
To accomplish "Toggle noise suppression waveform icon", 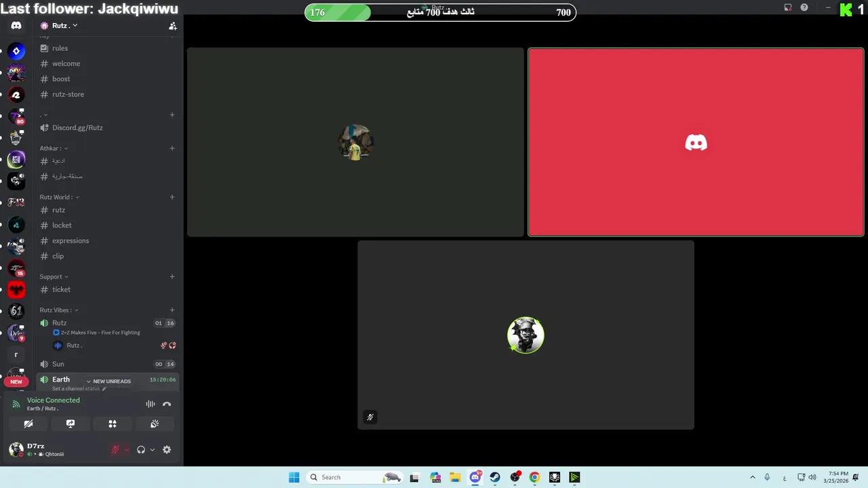I will tap(151, 404).
